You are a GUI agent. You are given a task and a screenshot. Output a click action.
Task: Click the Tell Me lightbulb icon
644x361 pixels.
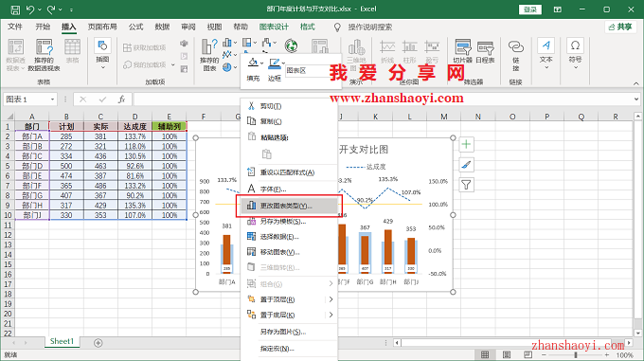pos(337,27)
